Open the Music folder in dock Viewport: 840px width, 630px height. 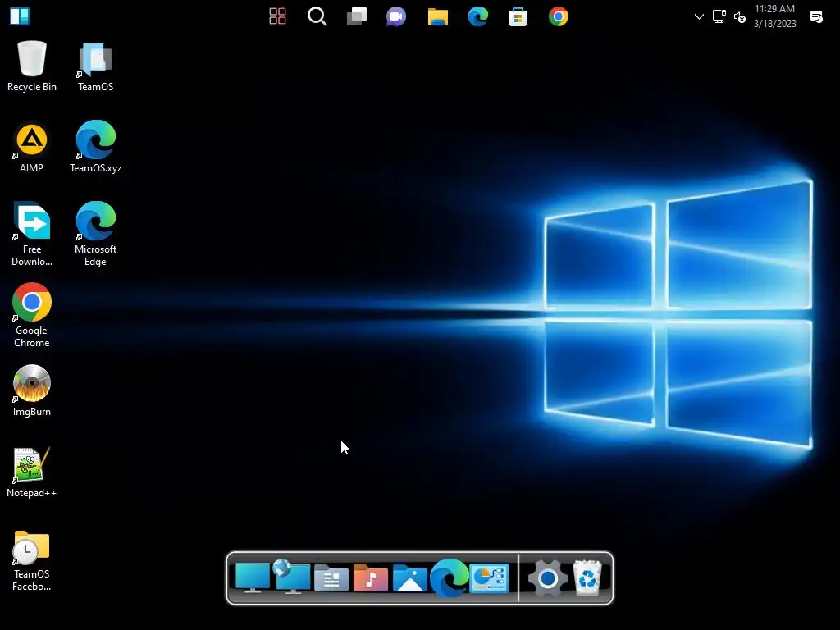pyautogui.click(x=370, y=578)
